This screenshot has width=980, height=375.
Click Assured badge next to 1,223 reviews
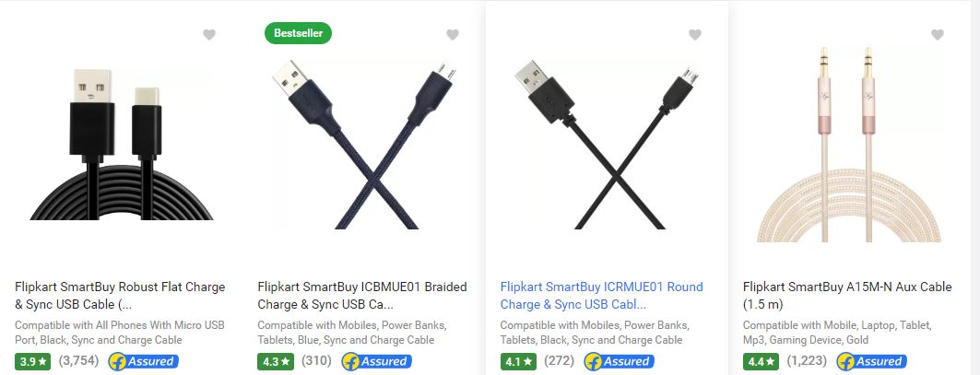[x=871, y=361]
